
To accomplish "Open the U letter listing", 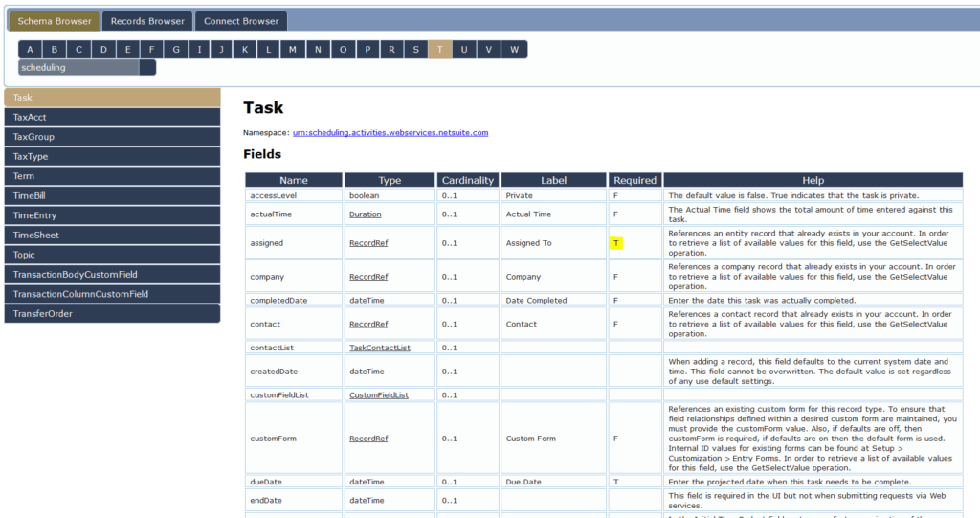I will [x=464, y=50].
